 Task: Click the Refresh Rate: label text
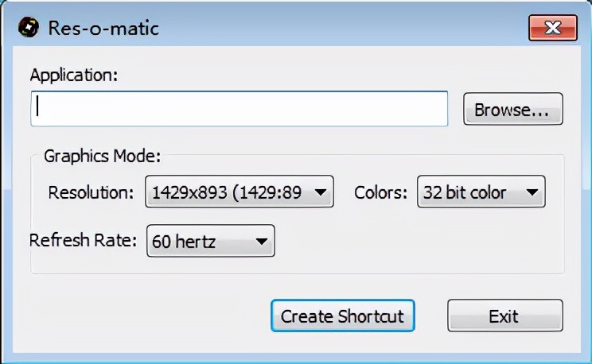84,241
